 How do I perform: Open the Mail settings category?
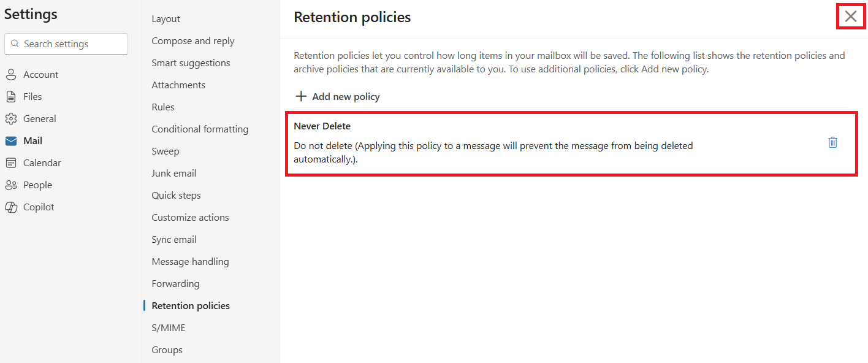pos(33,141)
